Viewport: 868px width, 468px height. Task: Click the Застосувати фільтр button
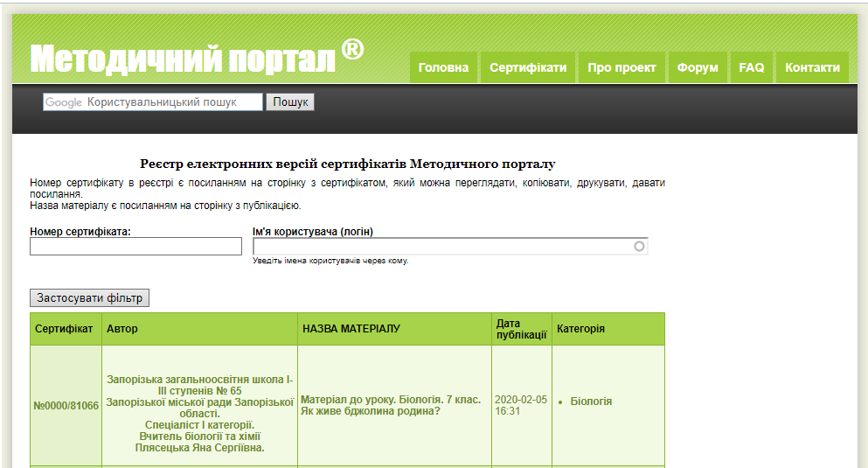click(x=90, y=298)
